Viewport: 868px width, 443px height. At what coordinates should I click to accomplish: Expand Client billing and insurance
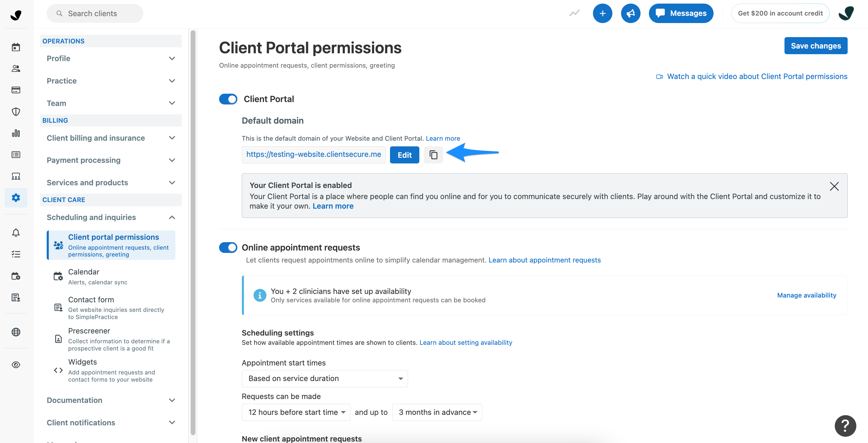[x=111, y=138]
